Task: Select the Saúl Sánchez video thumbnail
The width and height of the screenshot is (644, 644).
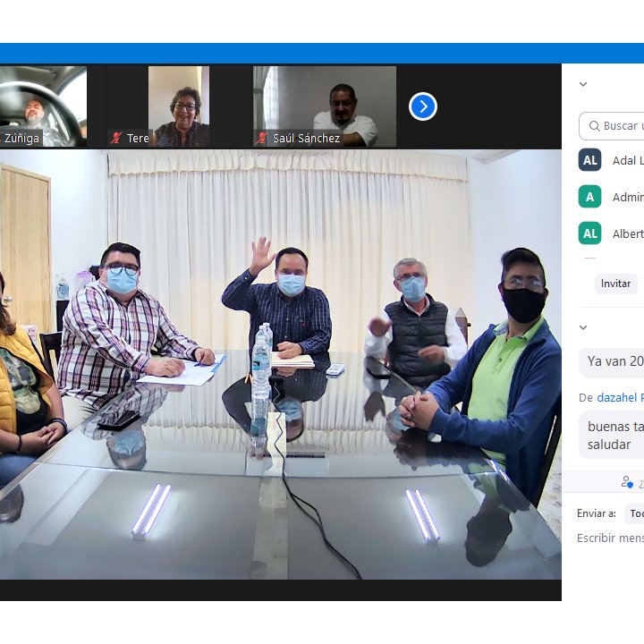Action: tap(324, 106)
